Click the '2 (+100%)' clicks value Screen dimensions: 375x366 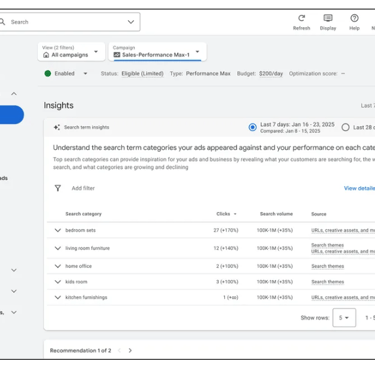click(227, 266)
